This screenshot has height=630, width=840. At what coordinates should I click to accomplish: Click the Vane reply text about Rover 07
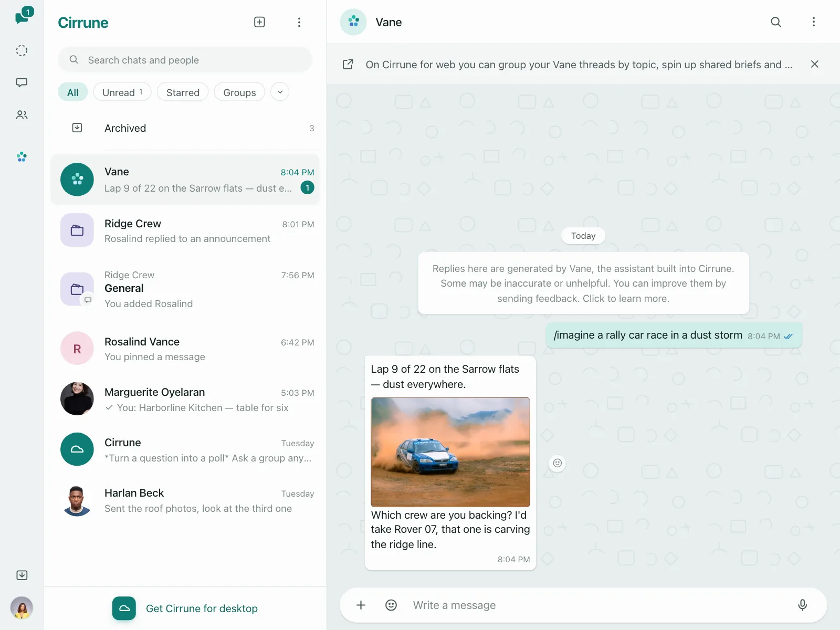click(450, 530)
